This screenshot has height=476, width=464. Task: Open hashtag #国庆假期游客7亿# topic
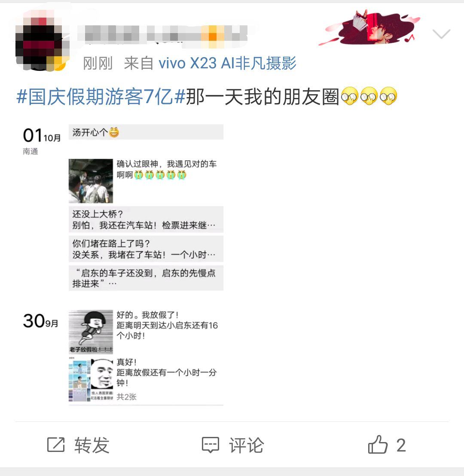pyautogui.click(x=101, y=97)
